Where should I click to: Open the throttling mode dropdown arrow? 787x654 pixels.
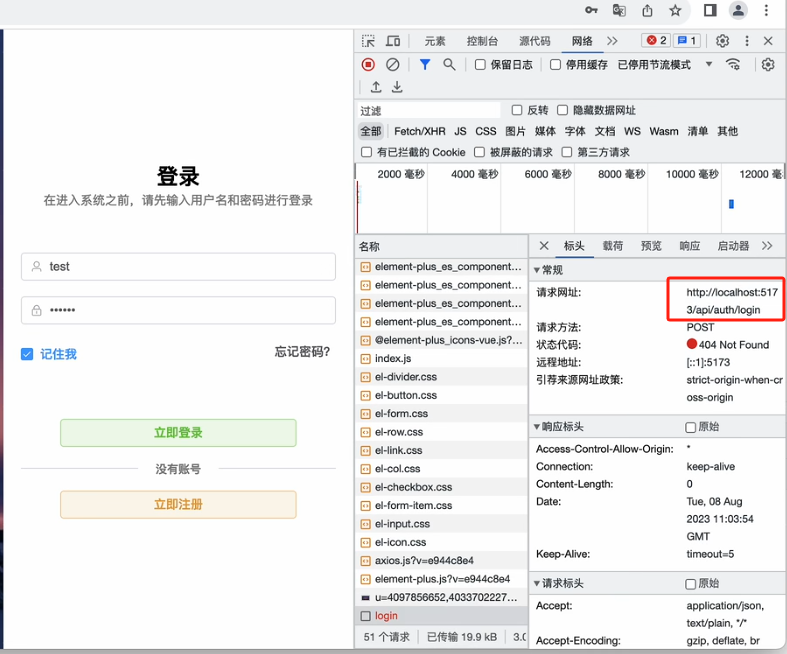click(709, 64)
